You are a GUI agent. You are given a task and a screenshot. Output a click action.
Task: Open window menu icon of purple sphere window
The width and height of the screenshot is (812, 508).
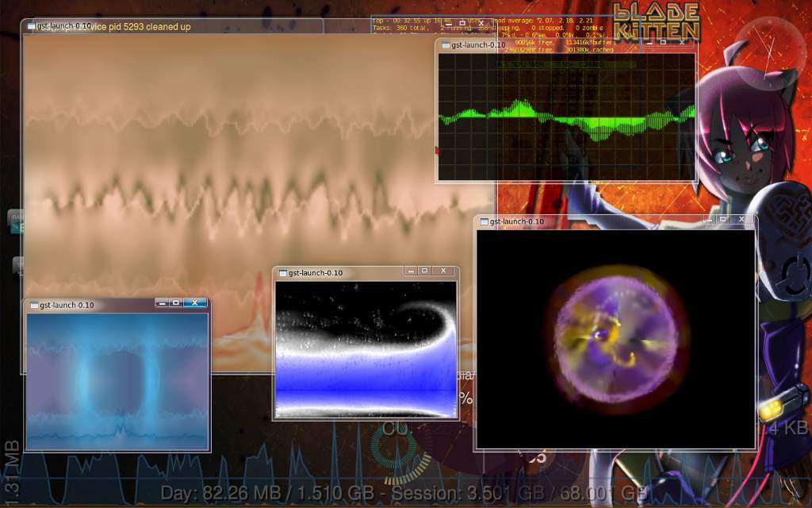[485, 221]
